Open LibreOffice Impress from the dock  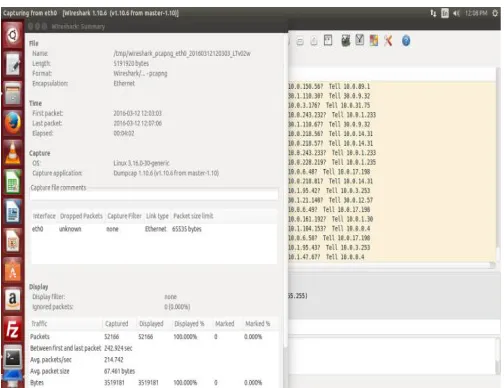[13, 241]
